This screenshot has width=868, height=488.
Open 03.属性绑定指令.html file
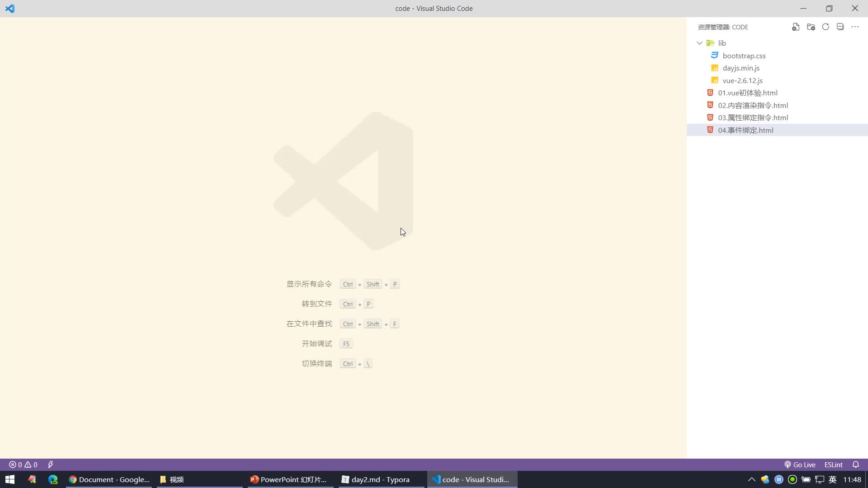(753, 118)
